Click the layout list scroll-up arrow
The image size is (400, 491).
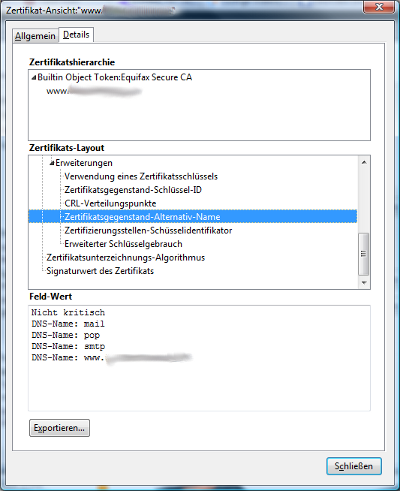coord(364,162)
